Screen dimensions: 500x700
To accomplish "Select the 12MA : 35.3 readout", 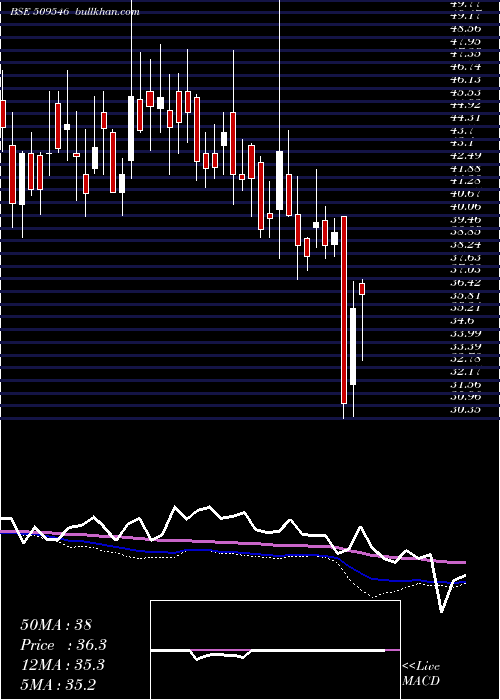I will click(x=62, y=665).
